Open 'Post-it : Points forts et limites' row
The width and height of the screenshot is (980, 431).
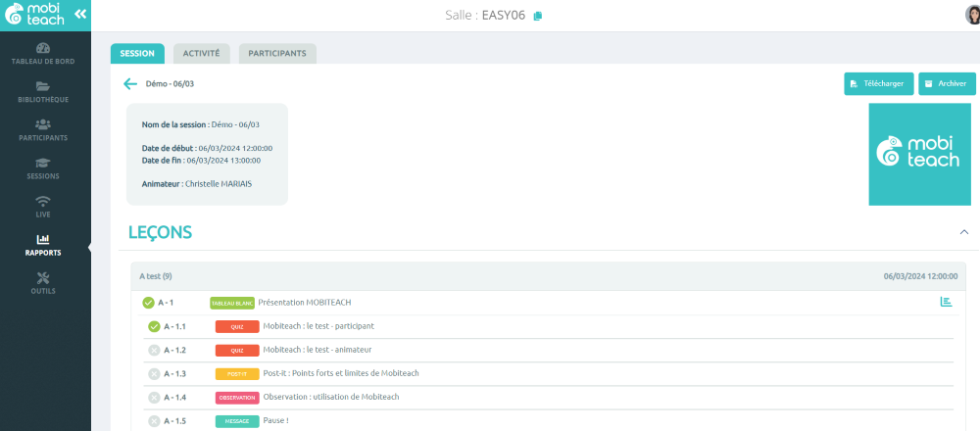[548, 374]
